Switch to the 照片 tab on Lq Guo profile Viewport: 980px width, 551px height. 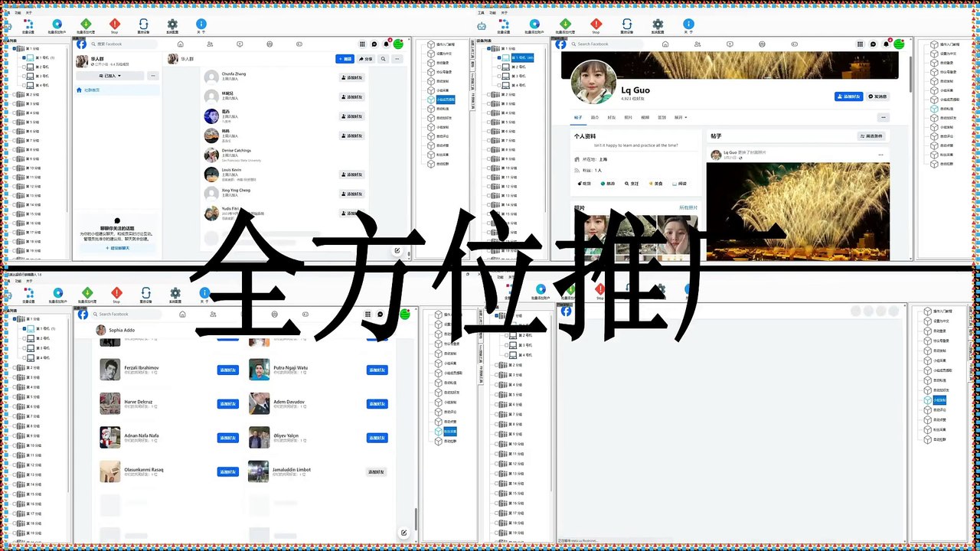[629, 117]
